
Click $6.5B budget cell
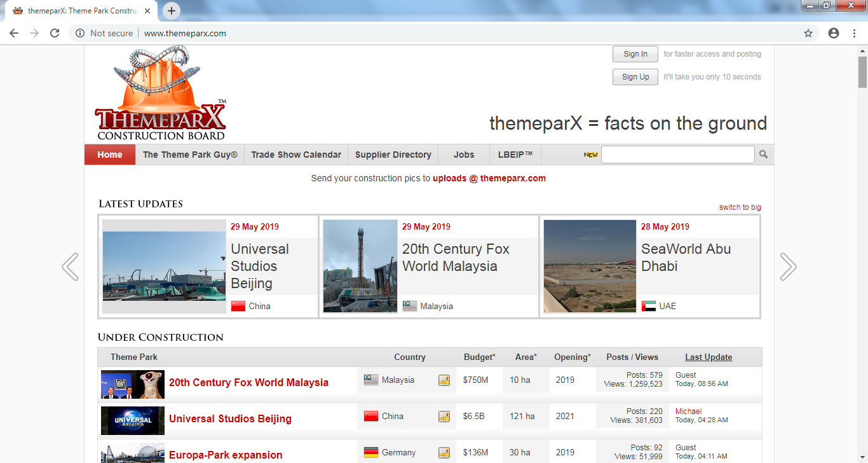474,416
